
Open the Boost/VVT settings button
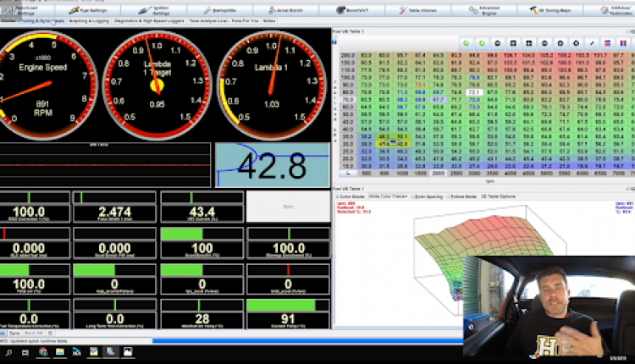[352, 10]
